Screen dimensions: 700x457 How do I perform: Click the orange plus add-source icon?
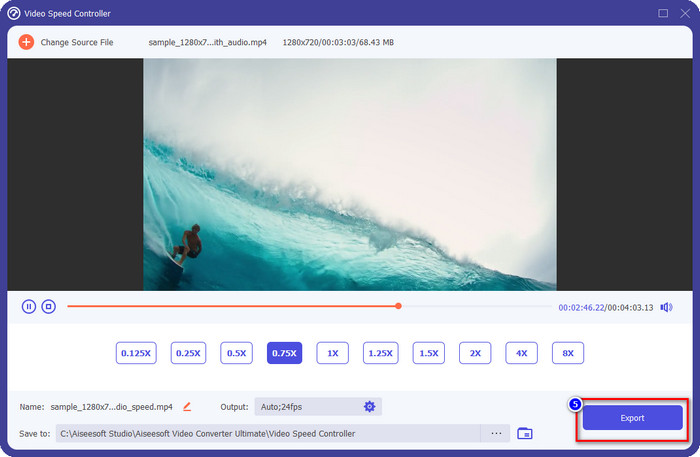pyautogui.click(x=26, y=42)
